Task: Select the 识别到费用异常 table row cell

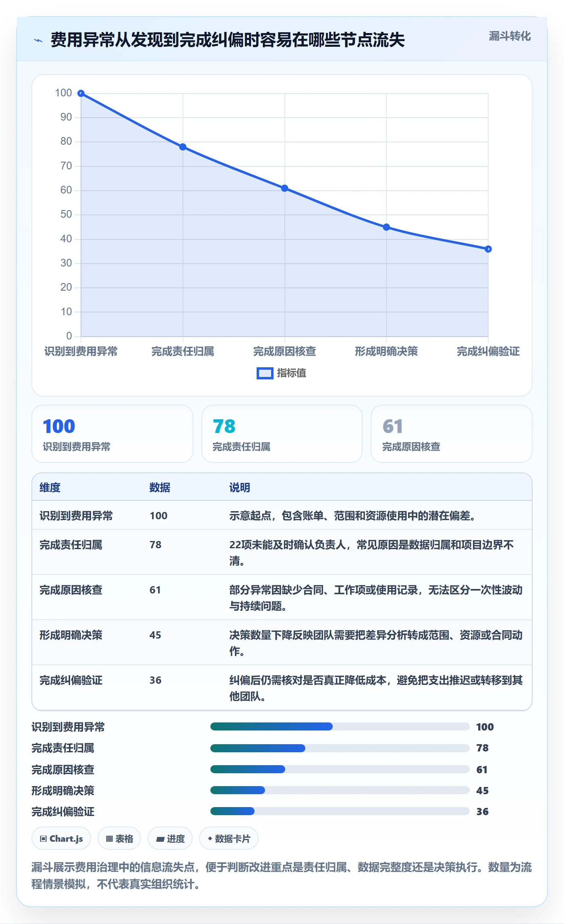Action: (x=76, y=516)
